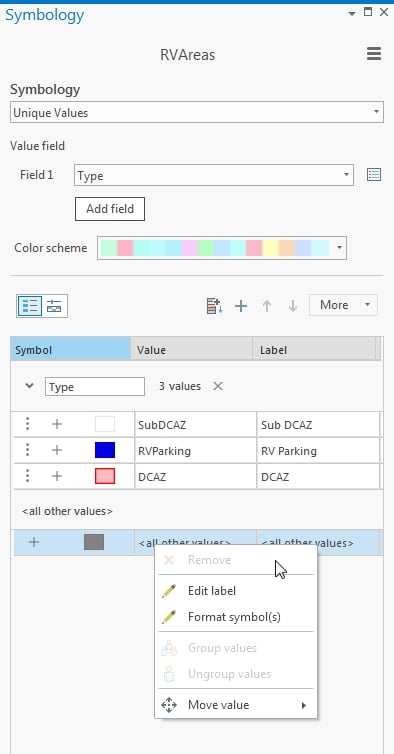The image size is (394, 754).
Task: Click the Add all values icon
Action: click(214, 306)
